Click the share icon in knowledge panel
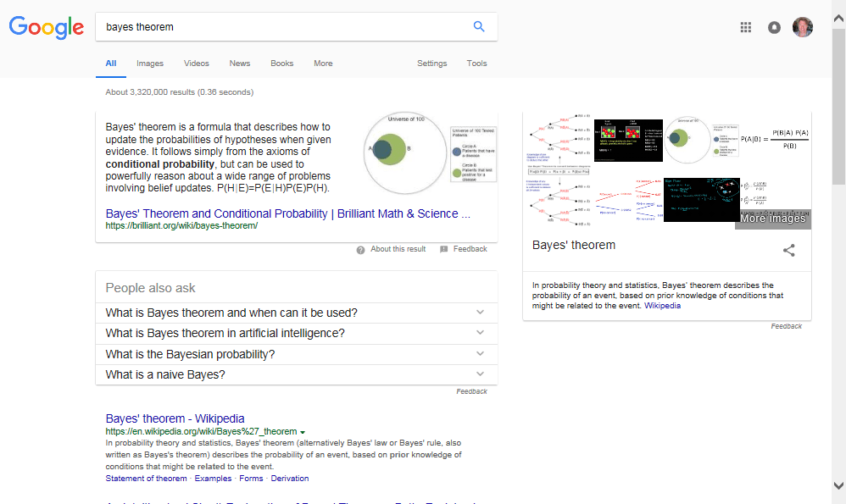The width and height of the screenshot is (846, 504). [x=789, y=250]
